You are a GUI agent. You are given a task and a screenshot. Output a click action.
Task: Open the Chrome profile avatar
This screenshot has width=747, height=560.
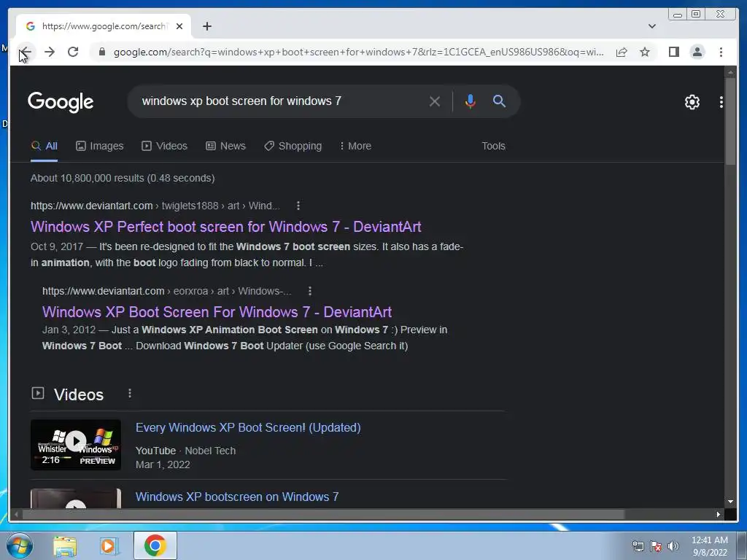[x=697, y=52]
